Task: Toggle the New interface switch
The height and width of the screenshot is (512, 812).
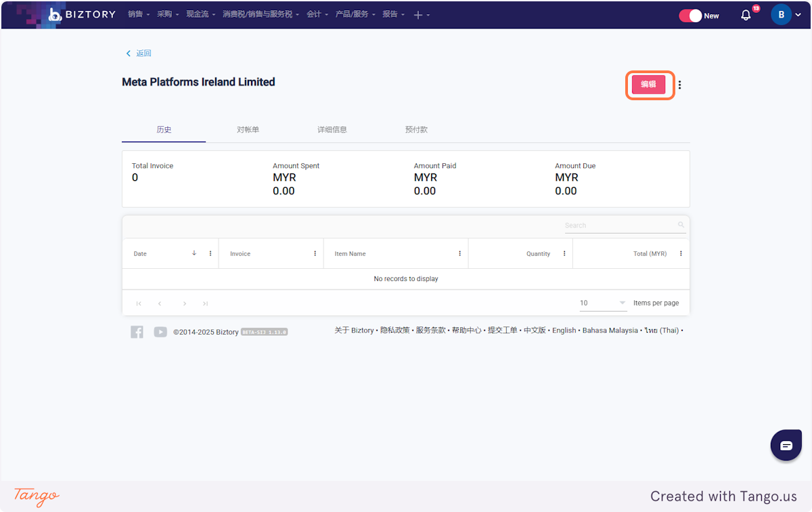Action: [691, 16]
